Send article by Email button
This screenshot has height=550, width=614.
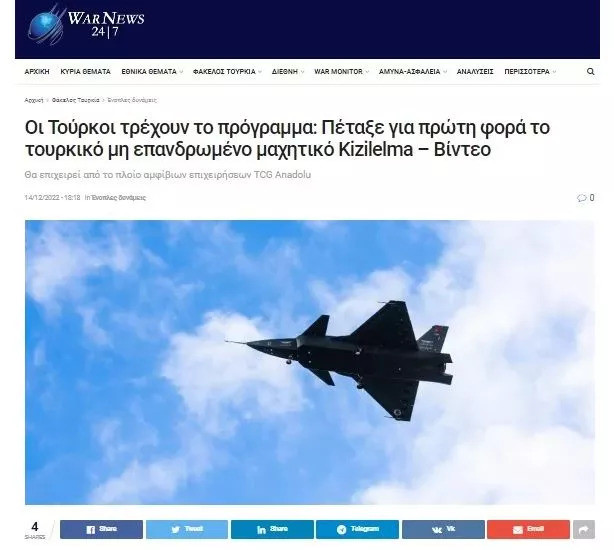click(x=528, y=529)
